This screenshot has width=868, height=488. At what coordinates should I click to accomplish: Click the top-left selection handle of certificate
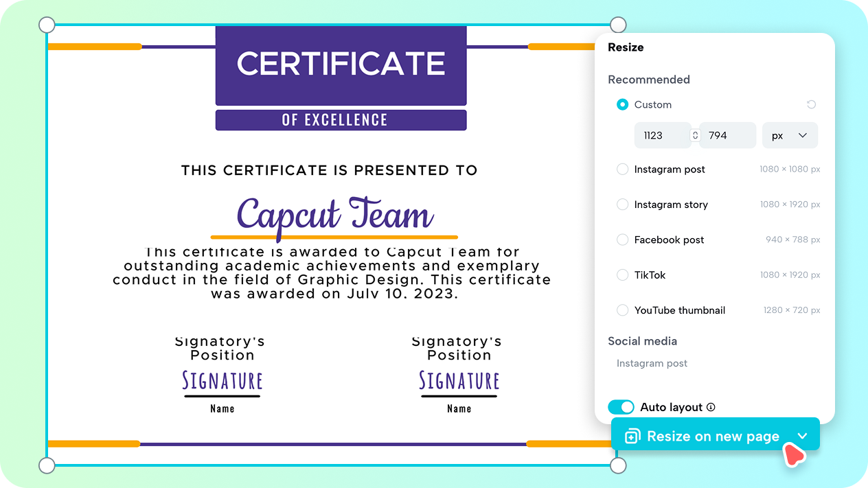pyautogui.click(x=47, y=25)
